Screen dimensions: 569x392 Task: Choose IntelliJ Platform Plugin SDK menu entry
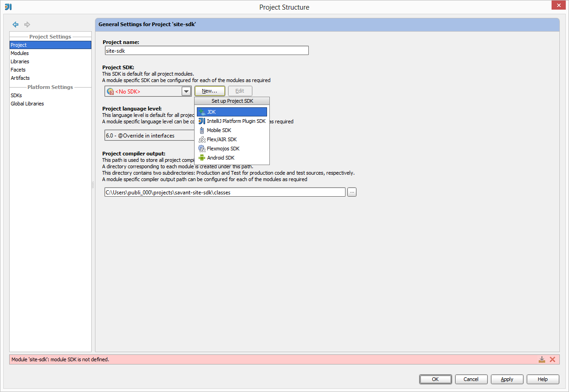pyautogui.click(x=232, y=121)
